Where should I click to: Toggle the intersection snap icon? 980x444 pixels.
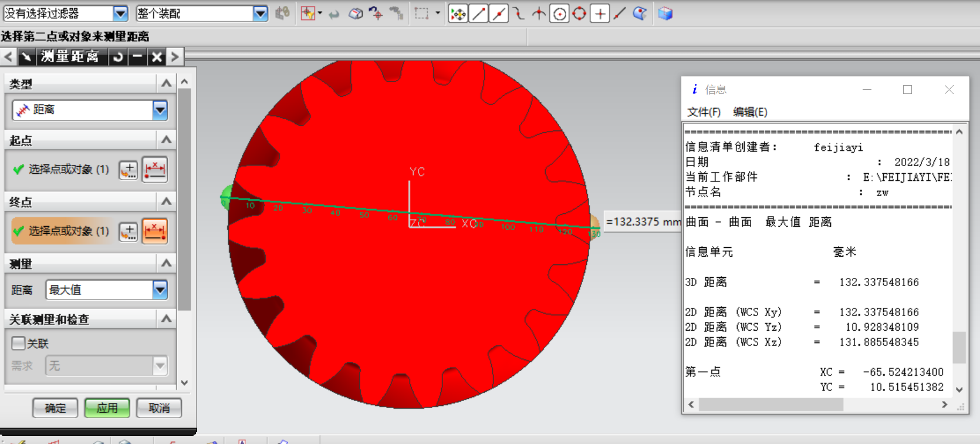click(x=539, y=14)
